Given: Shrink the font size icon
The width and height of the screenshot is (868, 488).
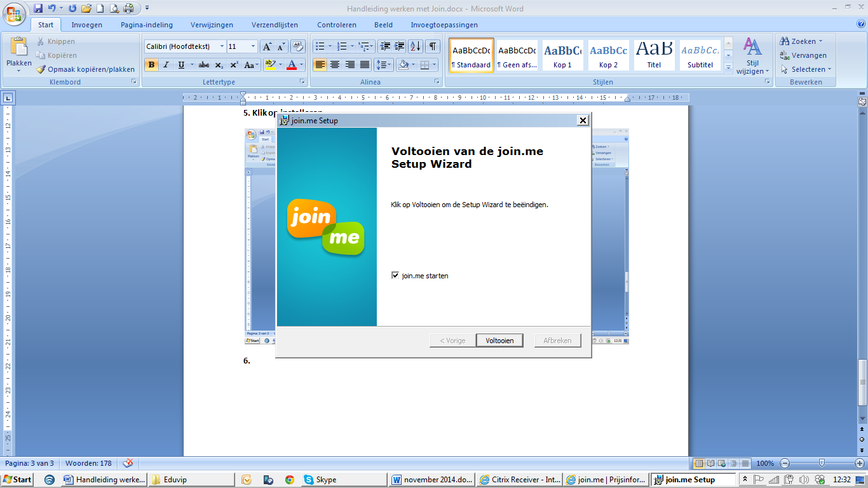Looking at the screenshot, I should pos(281,46).
